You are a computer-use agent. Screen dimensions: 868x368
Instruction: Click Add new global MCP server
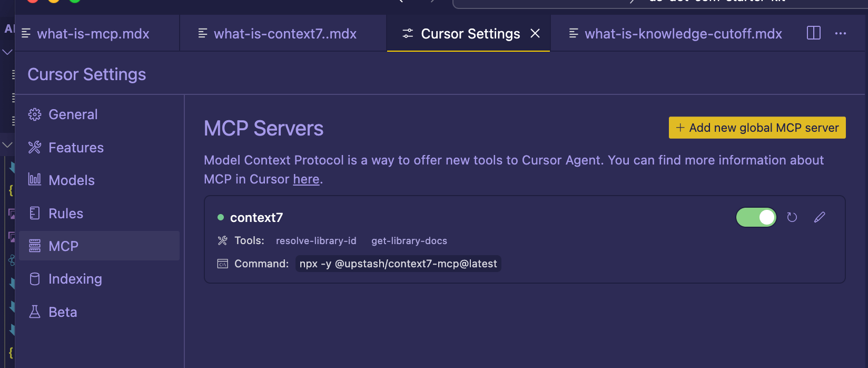(x=757, y=128)
